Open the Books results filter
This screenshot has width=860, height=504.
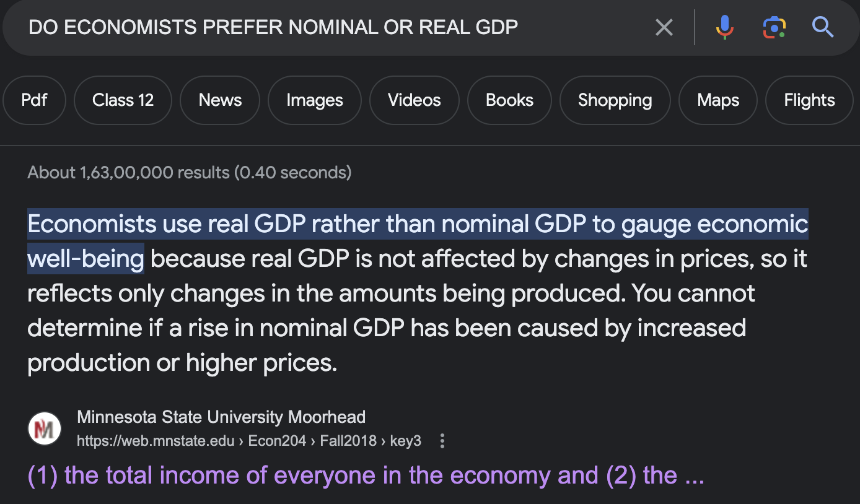click(x=509, y=100)
